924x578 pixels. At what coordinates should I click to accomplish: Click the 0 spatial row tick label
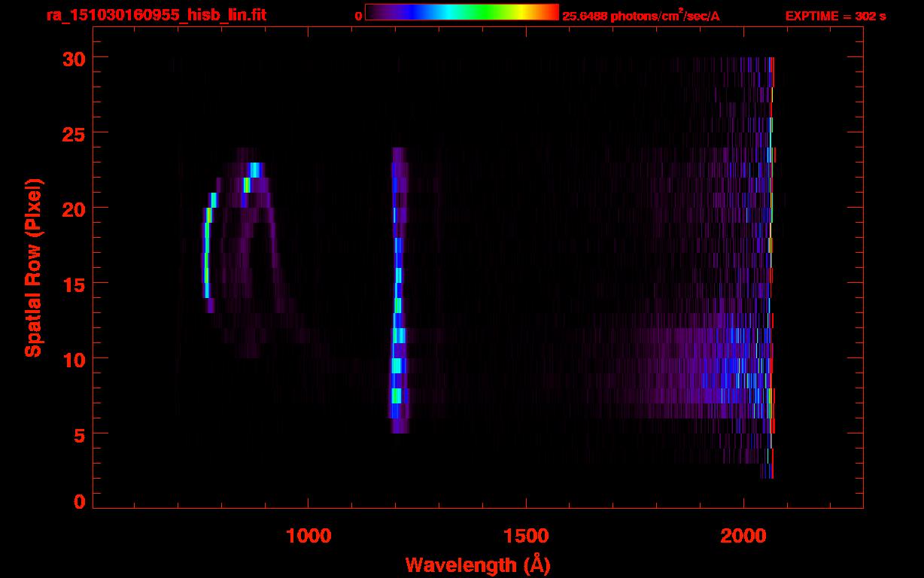pos(79,502)
